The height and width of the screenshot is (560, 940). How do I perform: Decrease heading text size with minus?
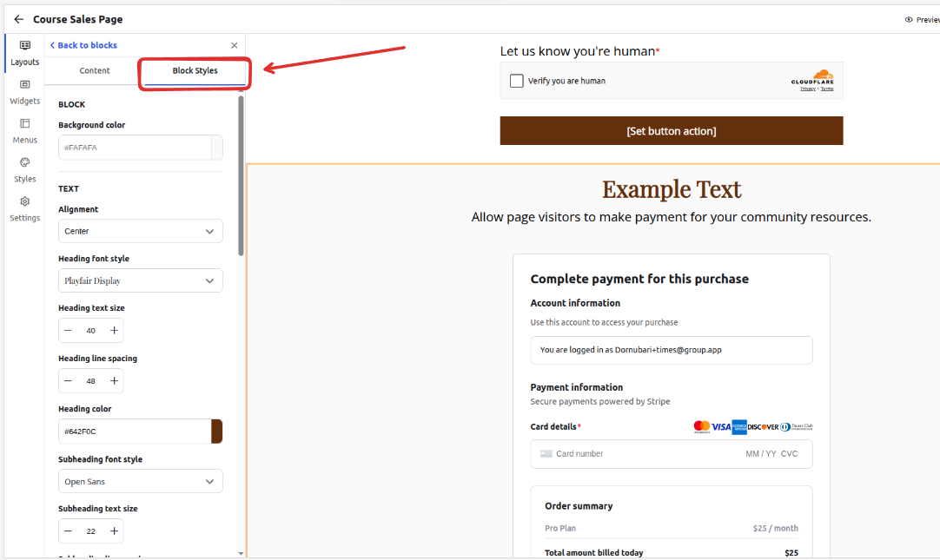69,331
